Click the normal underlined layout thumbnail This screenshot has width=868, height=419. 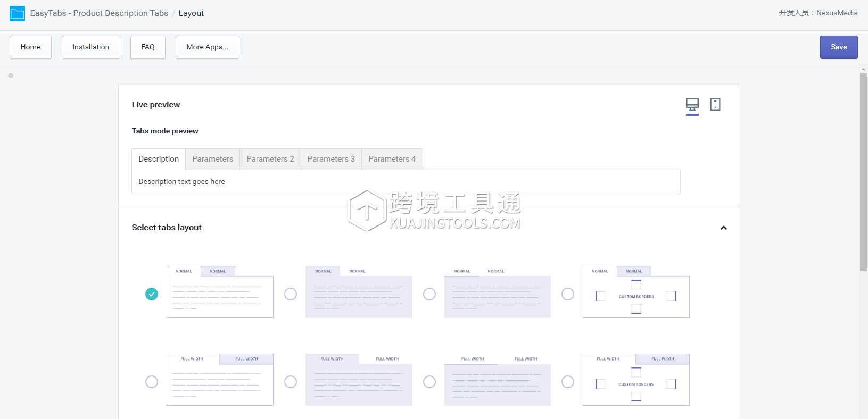(498, 292)
